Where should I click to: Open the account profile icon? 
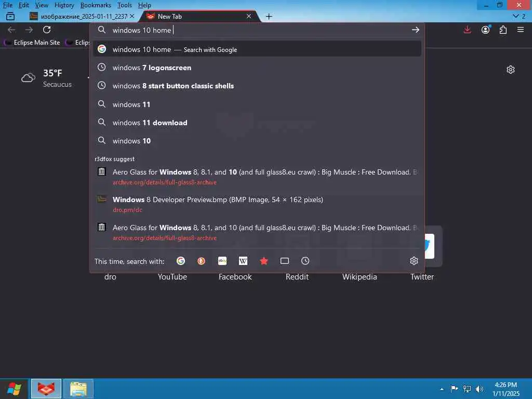486,30
